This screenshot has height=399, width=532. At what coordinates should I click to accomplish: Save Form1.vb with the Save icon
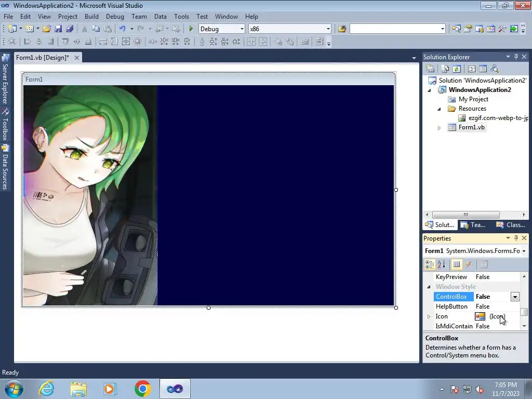pyautogui.click(x=58, y=29)
